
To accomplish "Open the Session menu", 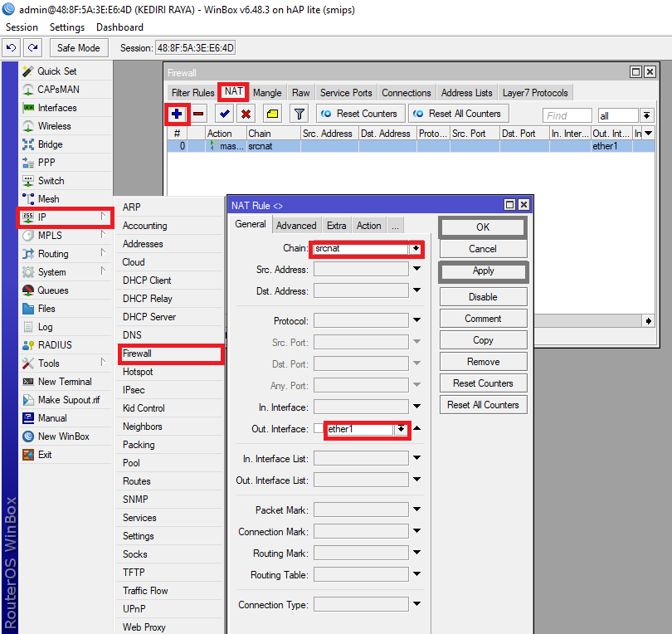I will point(22,27).
